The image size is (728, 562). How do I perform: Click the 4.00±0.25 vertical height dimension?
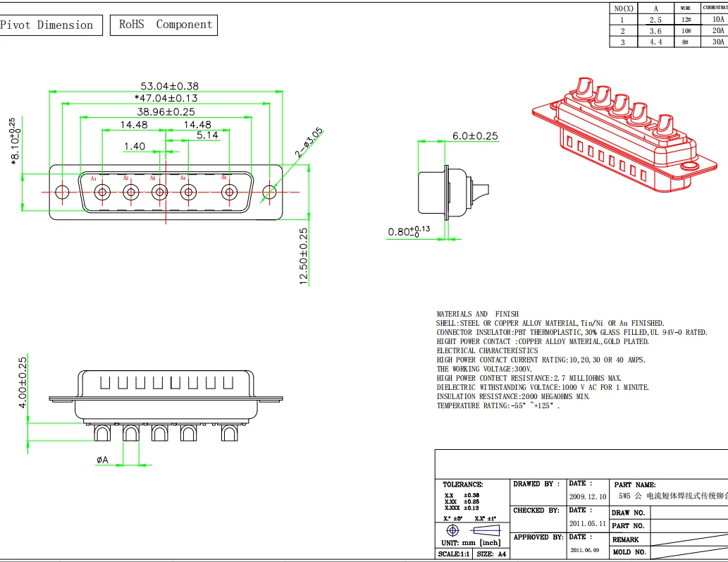(23, 382)
